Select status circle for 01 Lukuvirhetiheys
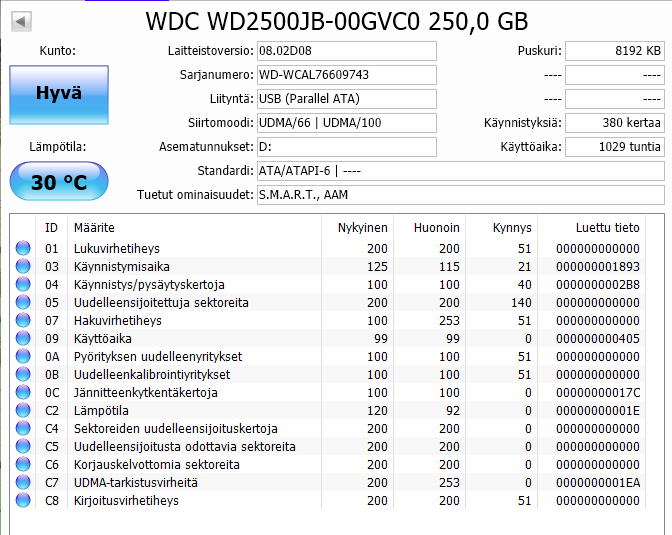Viewport: 672px width, 535px height. (23, 248)
